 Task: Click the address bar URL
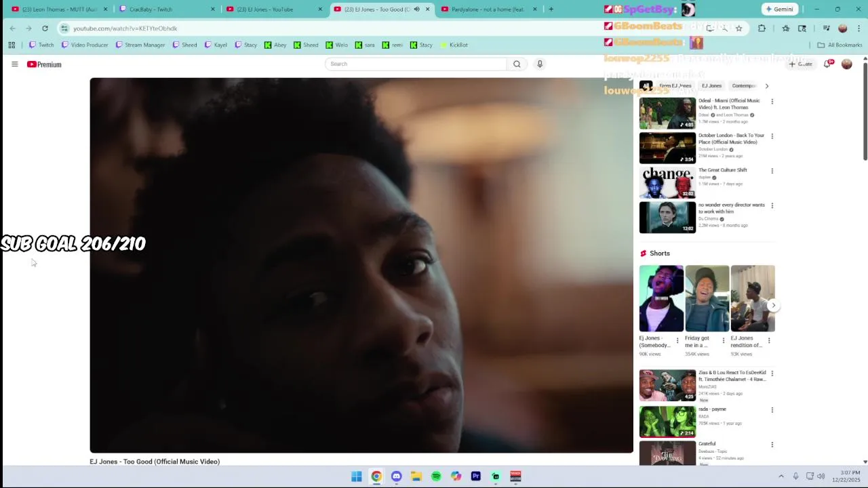pos(125,28)
